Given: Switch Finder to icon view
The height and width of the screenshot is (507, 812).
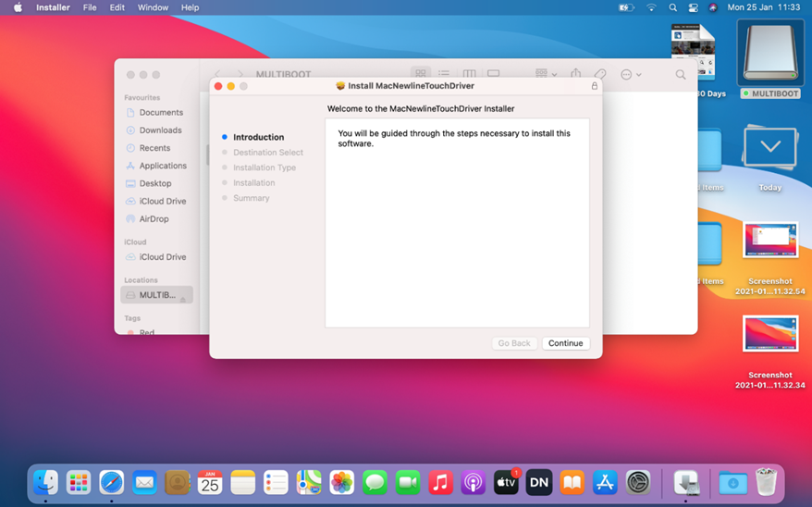Looking at the screenshot, I should pyautogui.click(x=421, y=74).
